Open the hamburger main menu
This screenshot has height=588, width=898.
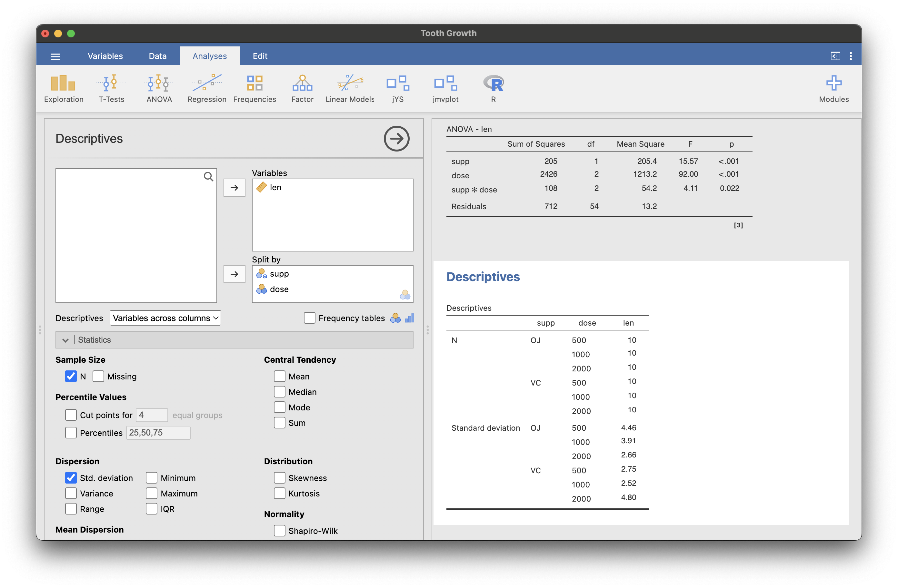point(55,56)
